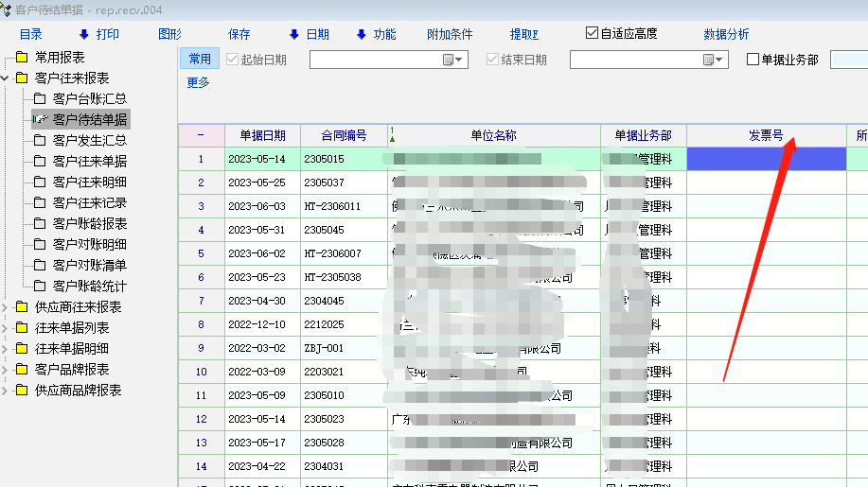The width and height of the screenshot is (868, 487).
Task: Click the 更多 link
Action: click(198, 82)
